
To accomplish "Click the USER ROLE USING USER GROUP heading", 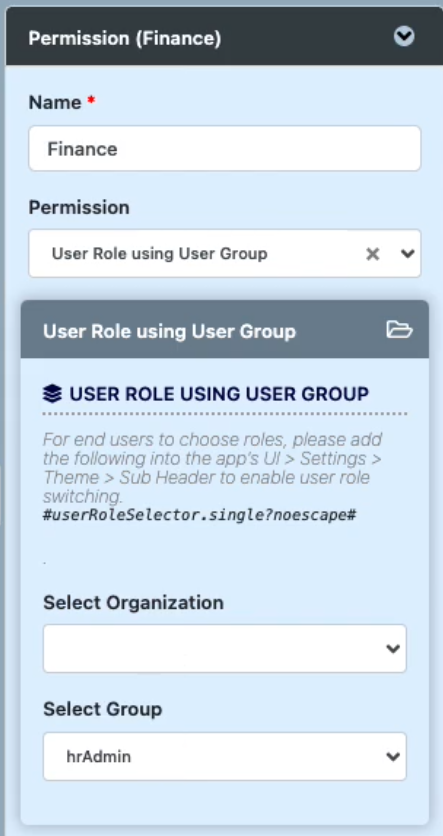I will pyautogui.click(x=219, y=394).
